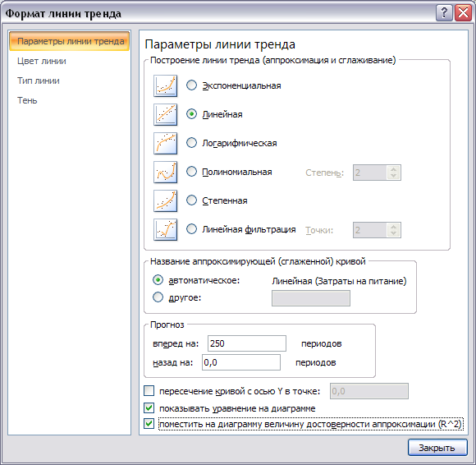Click the custom name (другое) text field

(311, 298)
